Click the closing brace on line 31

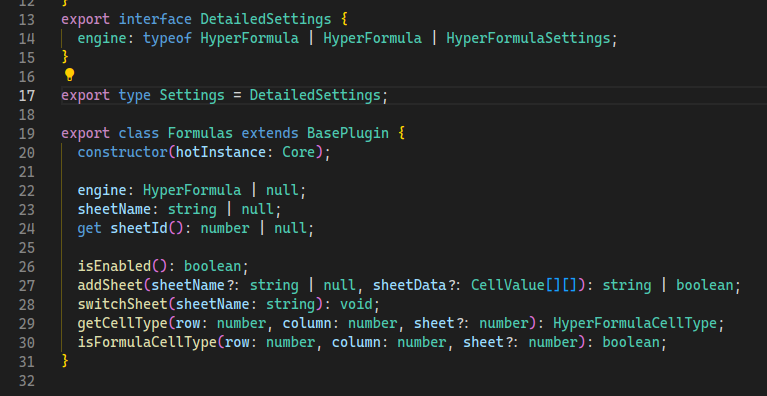point(65,361)
